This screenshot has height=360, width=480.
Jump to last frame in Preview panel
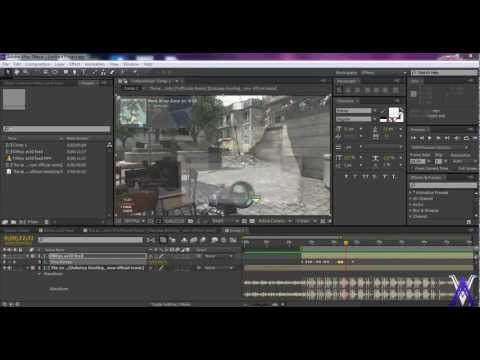point(447,138)
